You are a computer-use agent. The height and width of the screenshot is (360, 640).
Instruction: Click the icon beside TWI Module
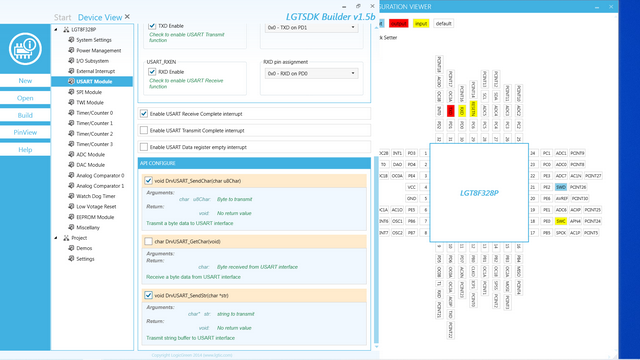coord(71,102)
